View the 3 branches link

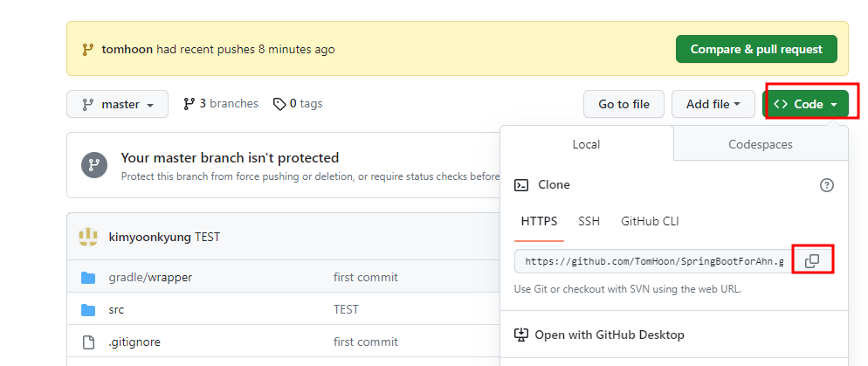pos(221,104)
